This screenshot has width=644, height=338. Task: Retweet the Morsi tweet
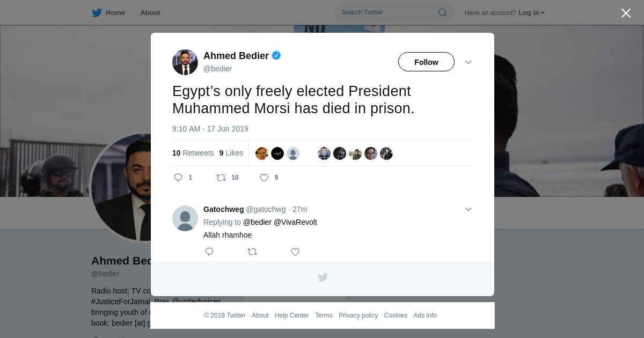[221, 178]
